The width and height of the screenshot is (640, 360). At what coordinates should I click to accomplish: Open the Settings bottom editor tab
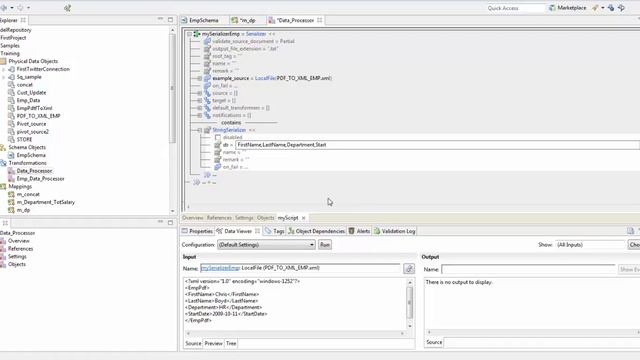(244, 218)
